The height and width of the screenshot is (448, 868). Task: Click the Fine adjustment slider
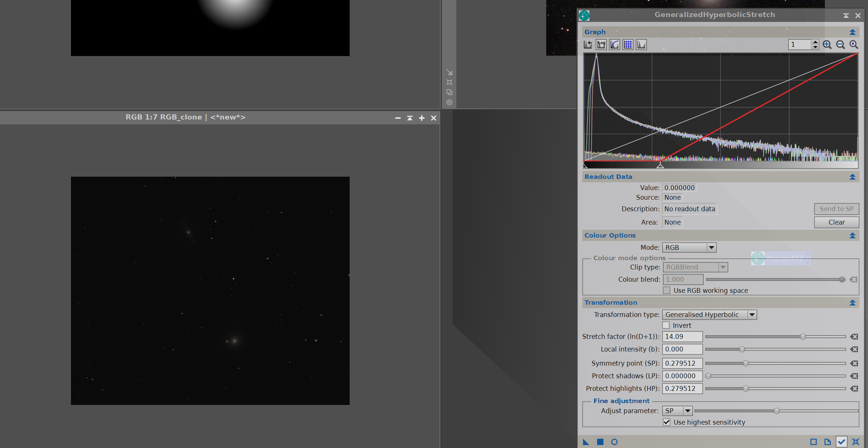(x=777, y=411)
